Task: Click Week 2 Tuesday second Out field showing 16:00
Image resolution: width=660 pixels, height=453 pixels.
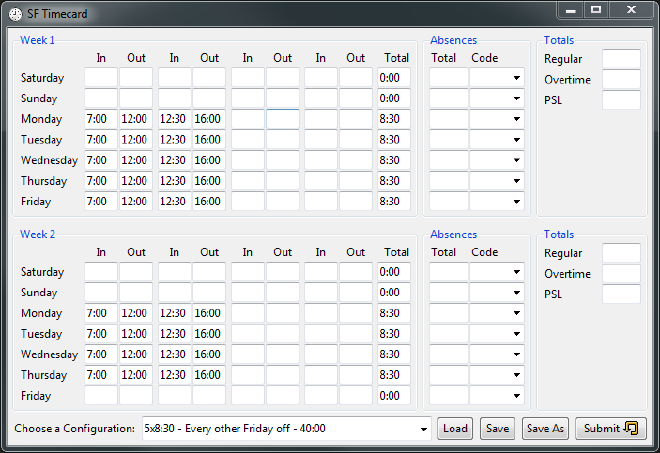Action: click(x=209, y=333)
